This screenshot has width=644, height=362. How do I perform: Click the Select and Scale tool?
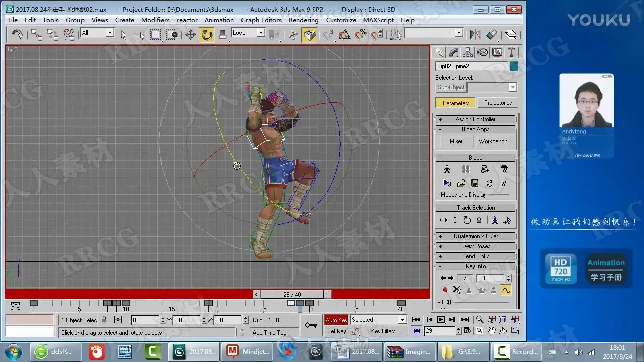(x=223, y=34)
